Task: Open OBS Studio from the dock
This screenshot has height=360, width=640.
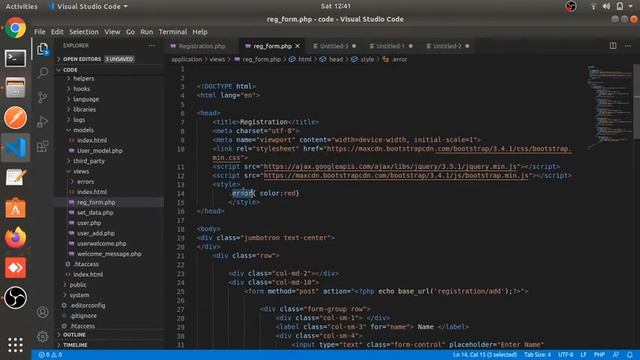Action: [16, 298]
